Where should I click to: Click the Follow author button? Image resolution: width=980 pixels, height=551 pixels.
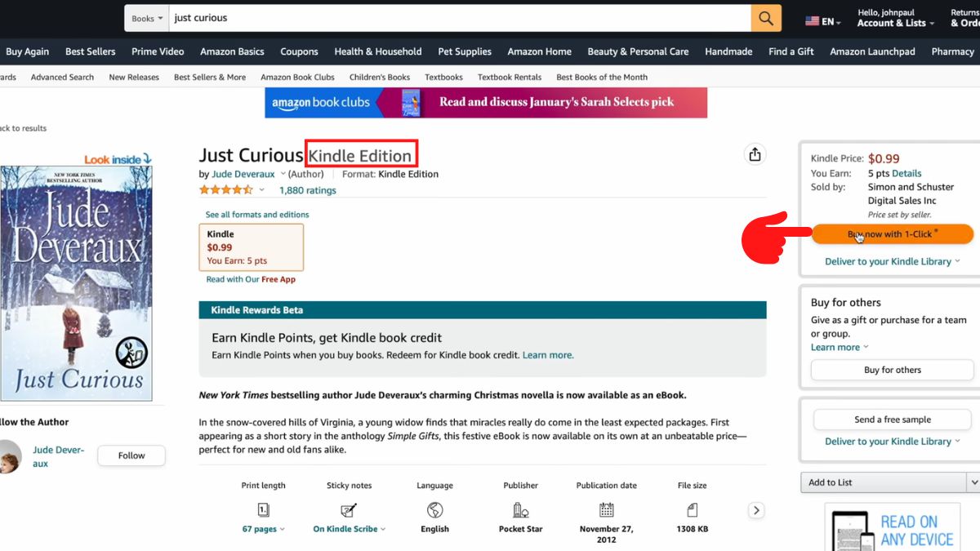(x=131, y=455)
